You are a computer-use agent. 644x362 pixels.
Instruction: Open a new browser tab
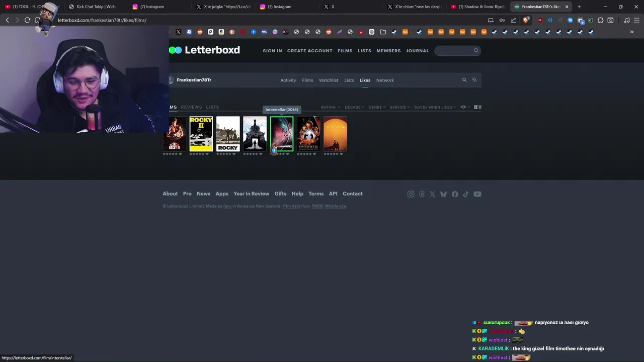(579, 7)
